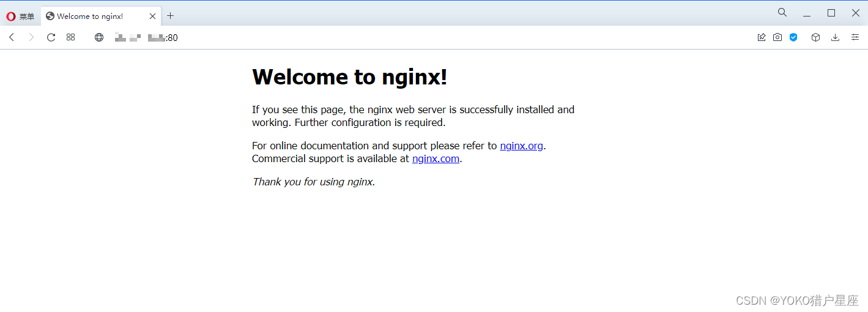Go forward with the forward arrow
The image size is (868, 312).
pos(31,37)
